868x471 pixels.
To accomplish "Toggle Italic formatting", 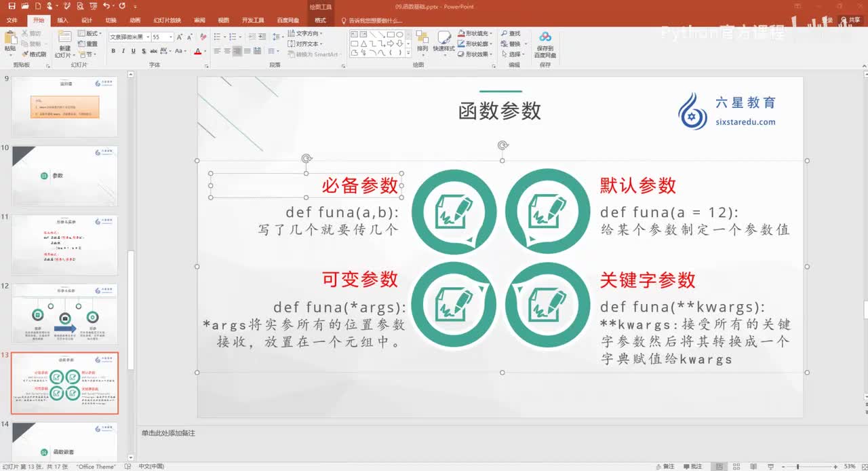I will pyautogui.click(x=123, y=51).
